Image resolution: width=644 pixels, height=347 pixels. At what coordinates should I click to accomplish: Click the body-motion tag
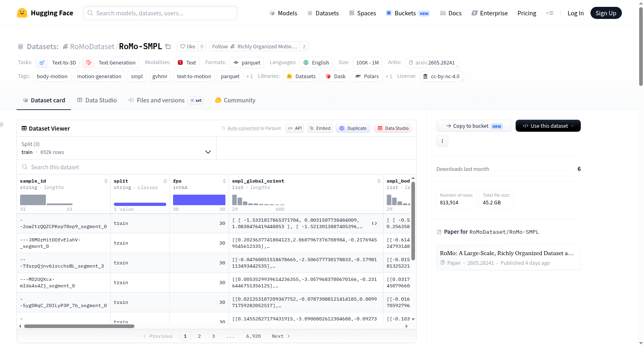(x=52, y=76)
